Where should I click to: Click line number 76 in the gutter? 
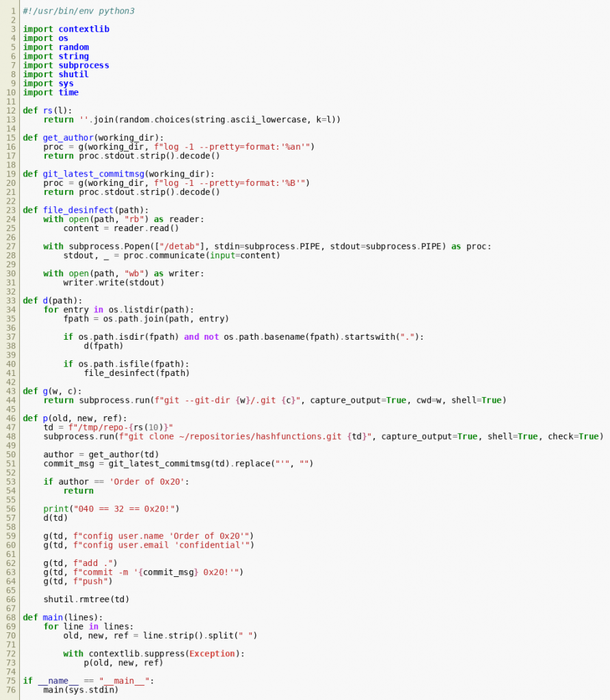(11, 689)
